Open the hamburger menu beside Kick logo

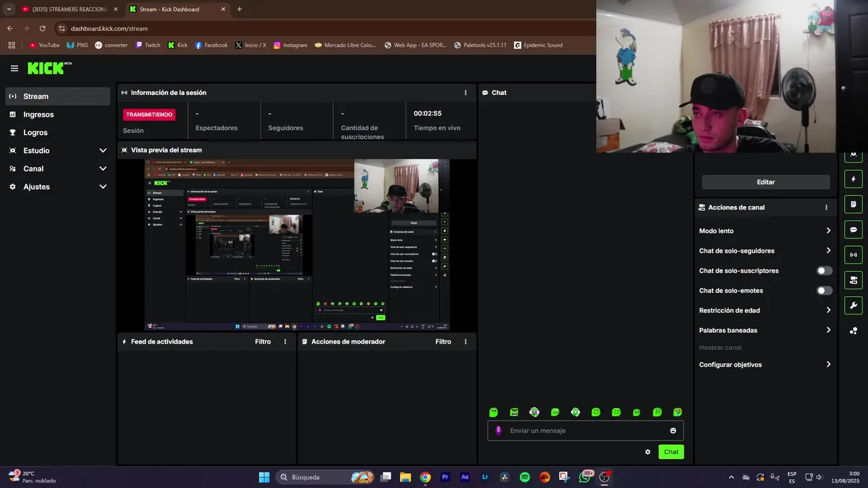(14, 68)
